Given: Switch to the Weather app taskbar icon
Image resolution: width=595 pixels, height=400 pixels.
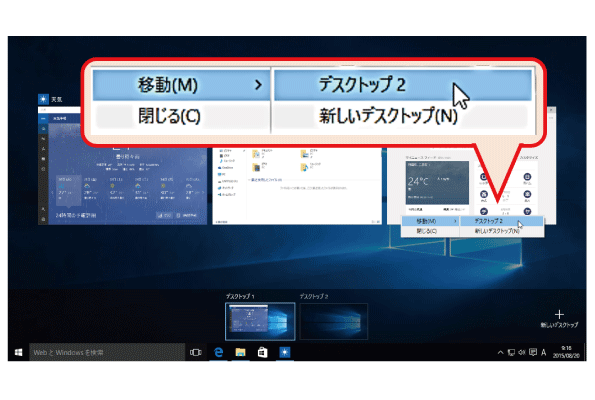Looking at the screenshot, I should 284,353.
